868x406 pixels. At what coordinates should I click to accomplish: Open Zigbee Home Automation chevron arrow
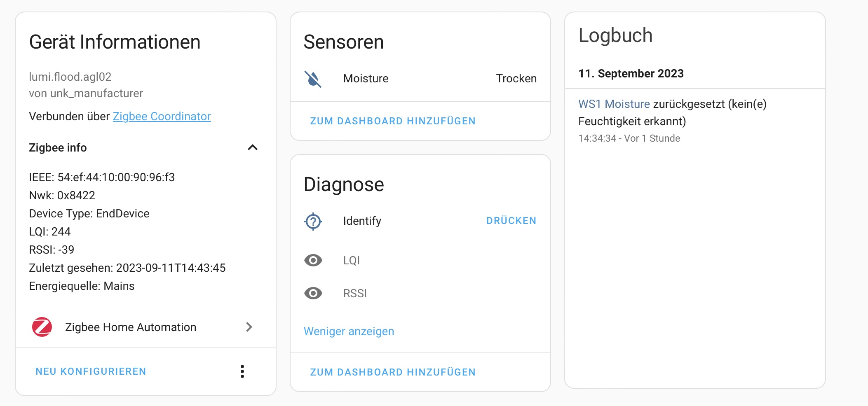pyautogui.click(x=249, y=327)
